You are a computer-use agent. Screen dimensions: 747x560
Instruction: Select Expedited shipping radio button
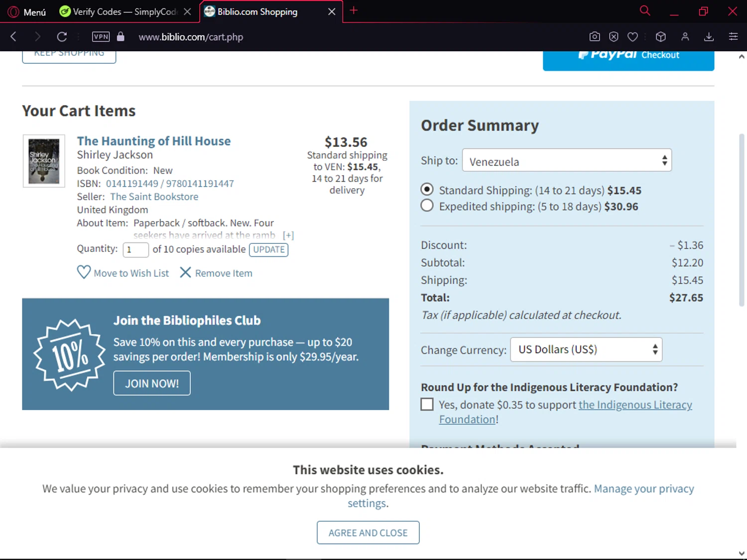427,206
